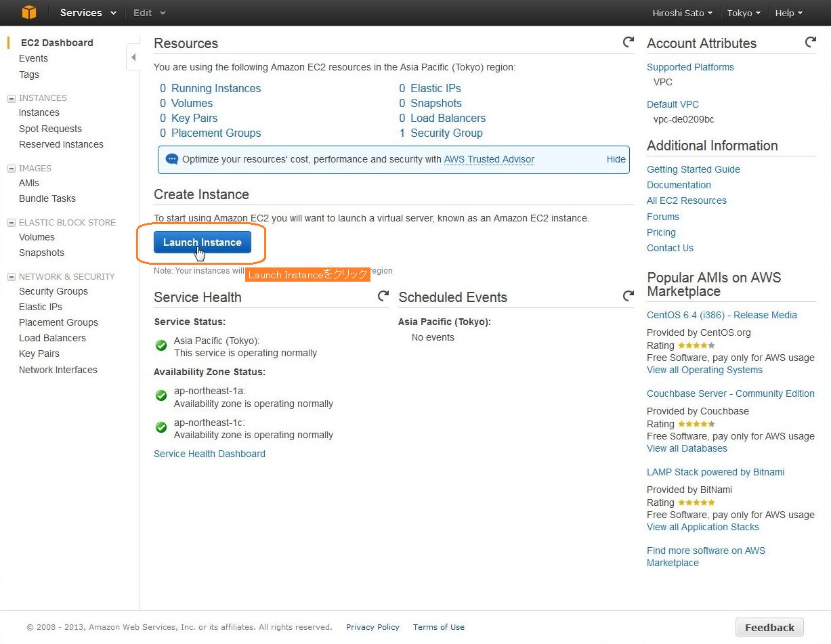Open Placement Groups resource link
This screenshot has width=831, height=644.
pos(216,133)
